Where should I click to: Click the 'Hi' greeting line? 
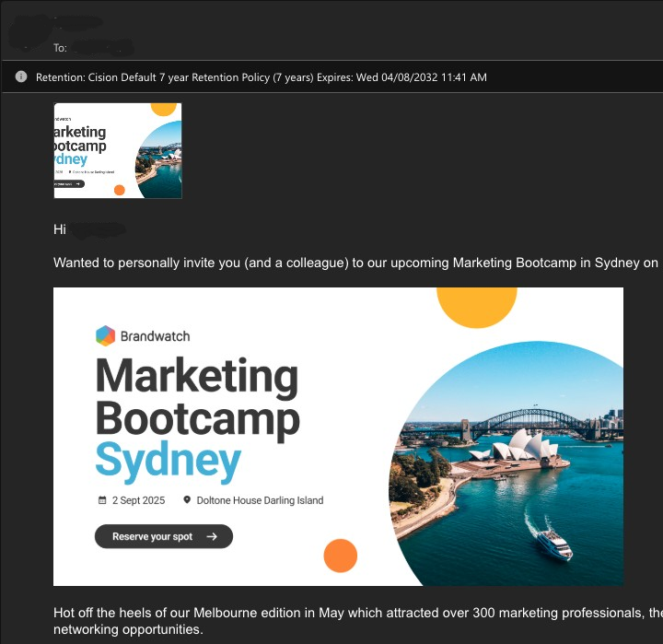click(x=60, y=229)
